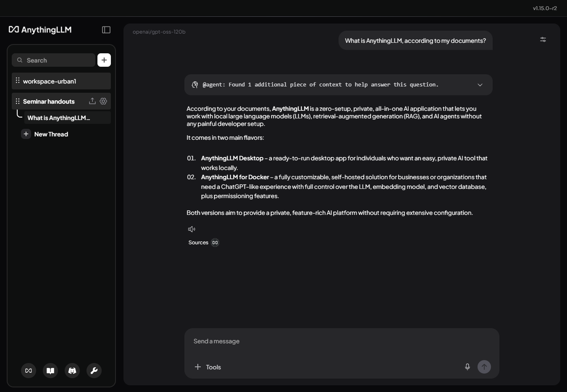Open the Sources citation icon
Viewport: 567px width, 392px height.
point(215,243)
